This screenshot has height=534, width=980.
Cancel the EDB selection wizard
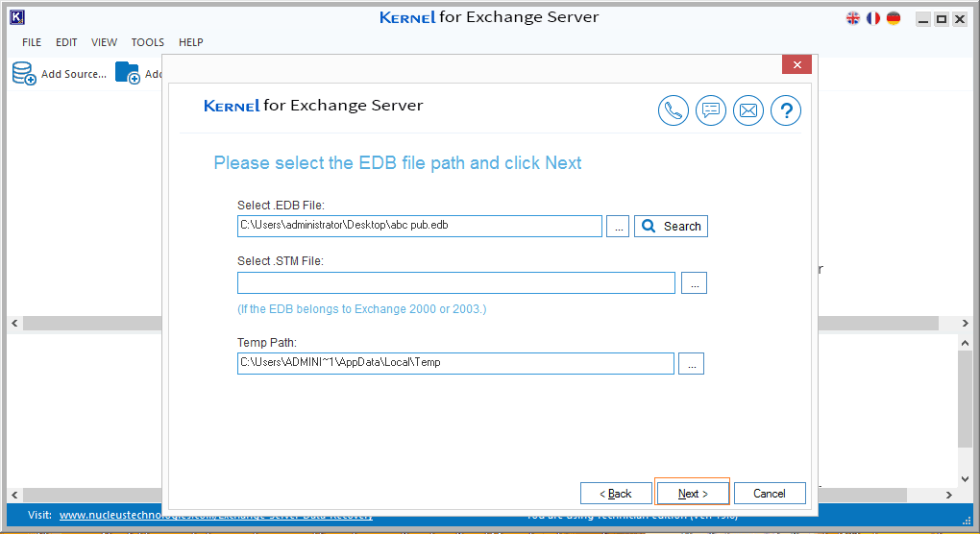click(x=770, y=494)
